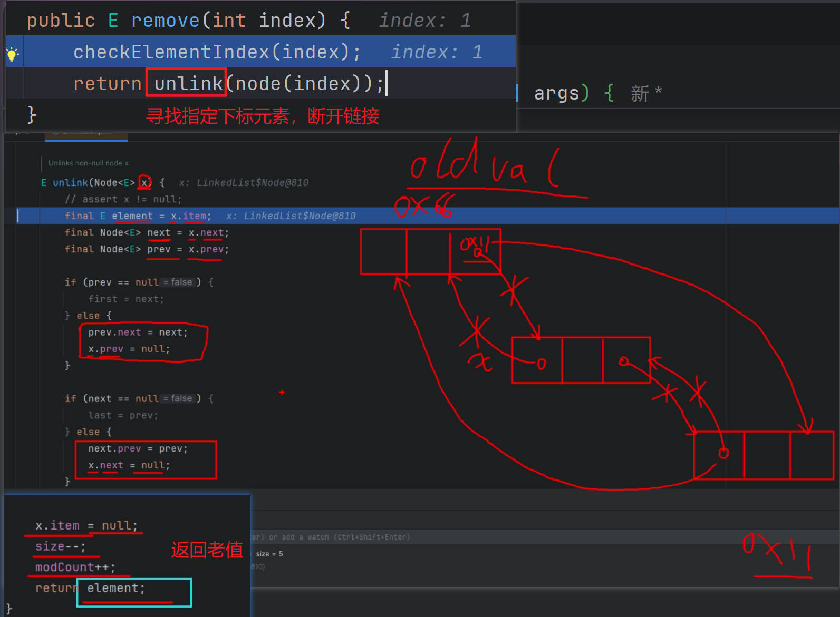Click the 'index: 1' hint on remove signature
The image size is (840, 617).
coord(424,21)
